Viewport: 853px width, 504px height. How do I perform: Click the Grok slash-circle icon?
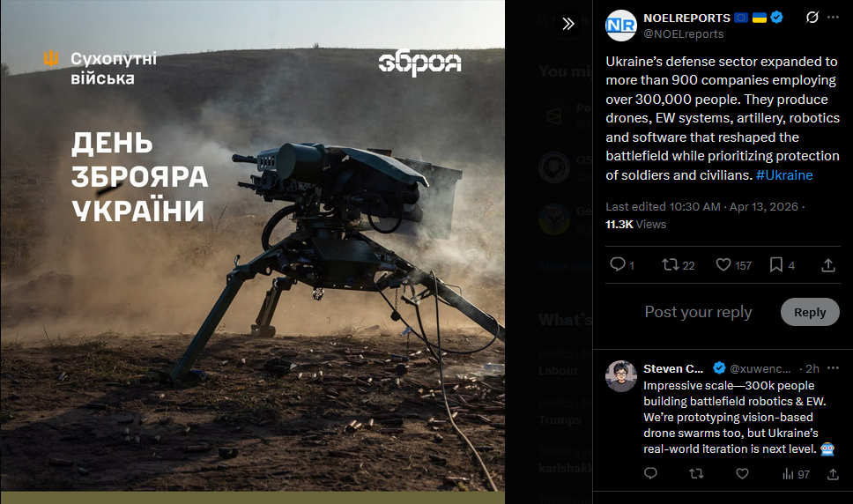point(812,18)
